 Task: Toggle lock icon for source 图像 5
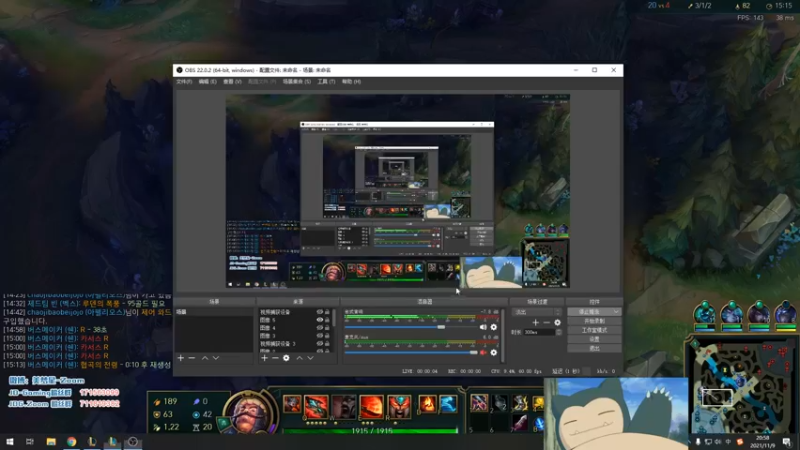click(x=327, y=320)
